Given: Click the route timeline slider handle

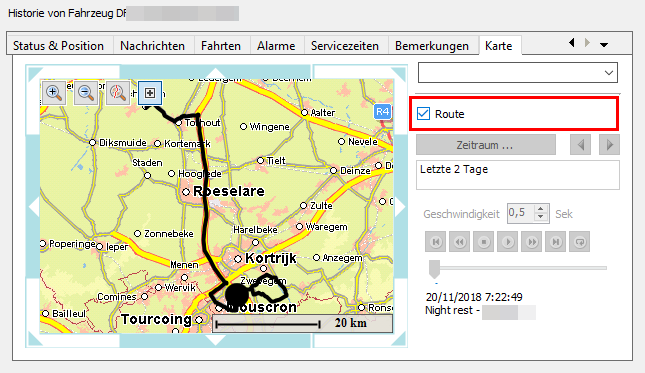Looking at the screenshot, I should (434, 269).
